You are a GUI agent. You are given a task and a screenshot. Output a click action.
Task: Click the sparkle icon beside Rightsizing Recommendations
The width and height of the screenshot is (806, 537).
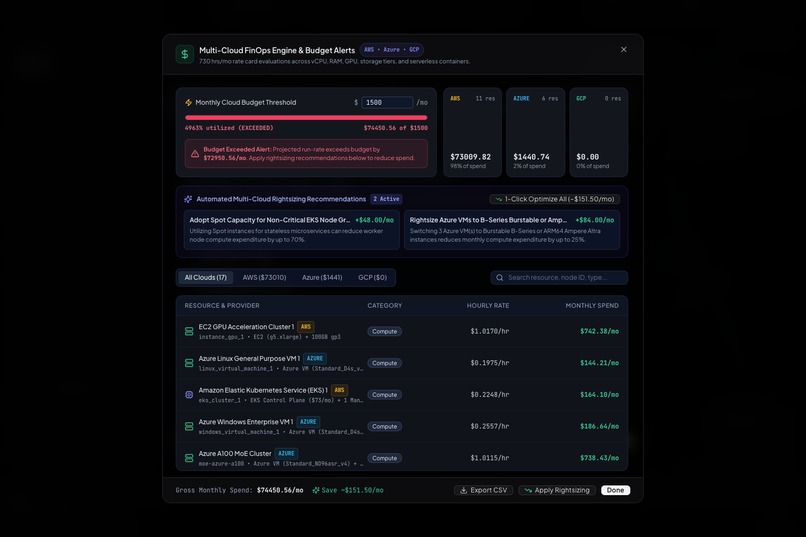pyautogui.click(x=188, y=199)
